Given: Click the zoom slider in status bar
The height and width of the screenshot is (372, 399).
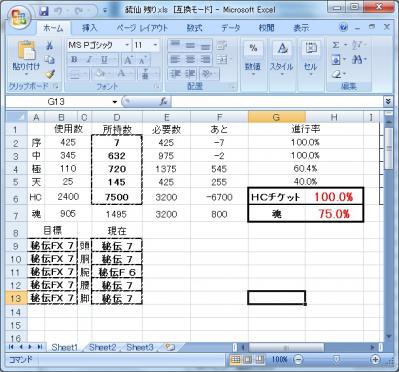Looking at the screenshot, I should (x=337, y=359).
